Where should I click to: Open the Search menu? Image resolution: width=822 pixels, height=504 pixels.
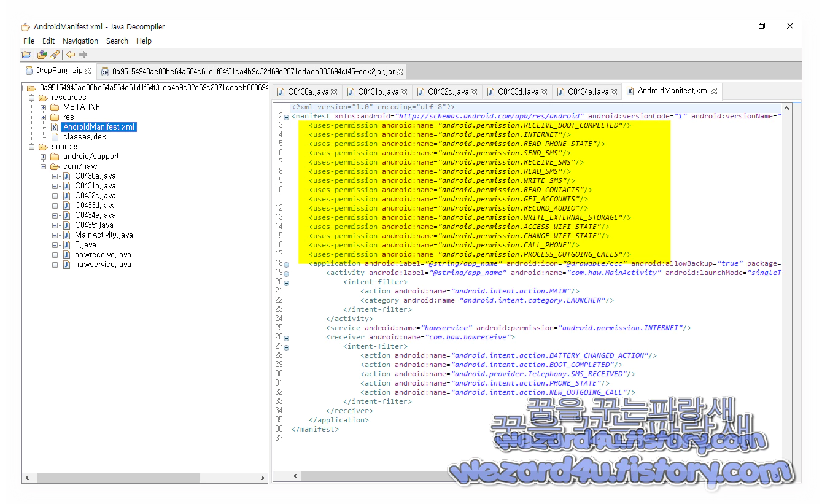[x=117, y=41]
